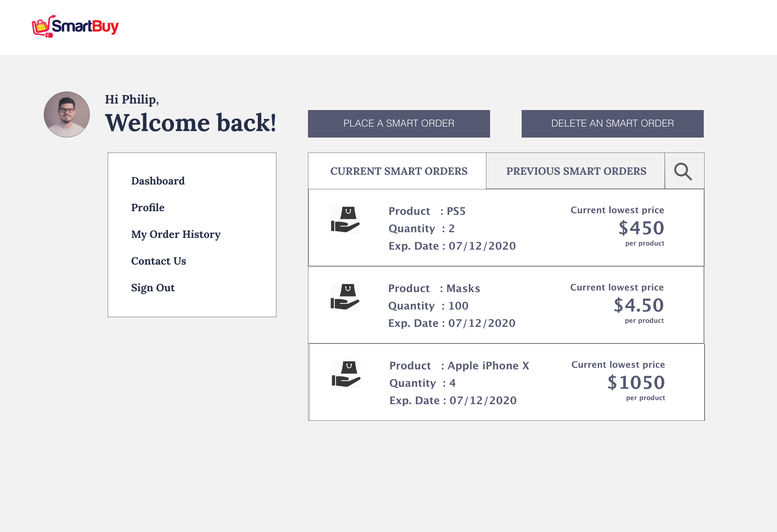Select the Apple iPhone X product name
777x532 pixels.
point(488,366)
